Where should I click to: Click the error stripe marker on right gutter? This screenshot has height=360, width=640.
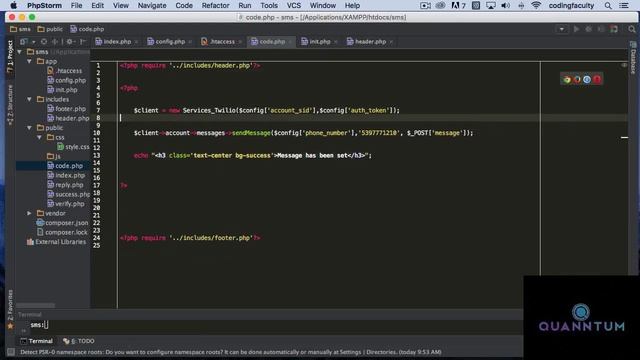pyautogui.click(x=624, y=138)
